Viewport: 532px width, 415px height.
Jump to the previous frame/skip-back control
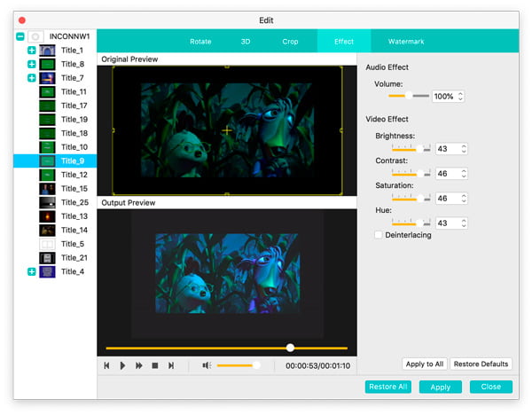point(106,365)
